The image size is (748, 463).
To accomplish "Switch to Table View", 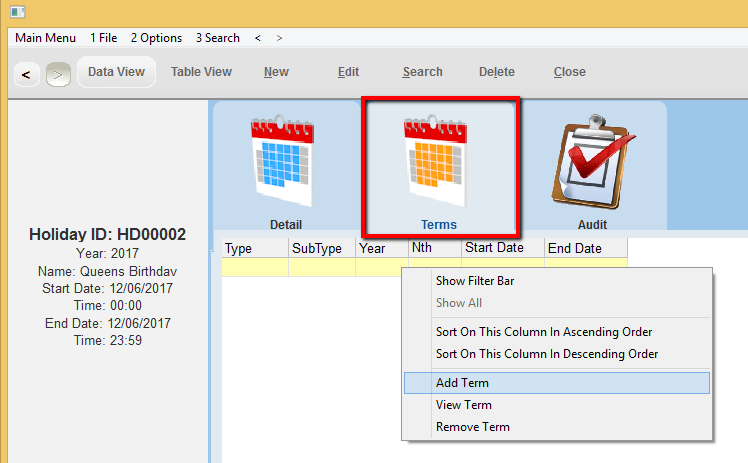I will pos(201,72).
